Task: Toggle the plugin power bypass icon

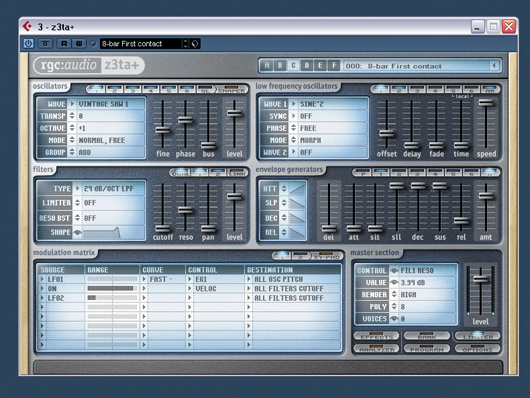Action: coord(28,44)
